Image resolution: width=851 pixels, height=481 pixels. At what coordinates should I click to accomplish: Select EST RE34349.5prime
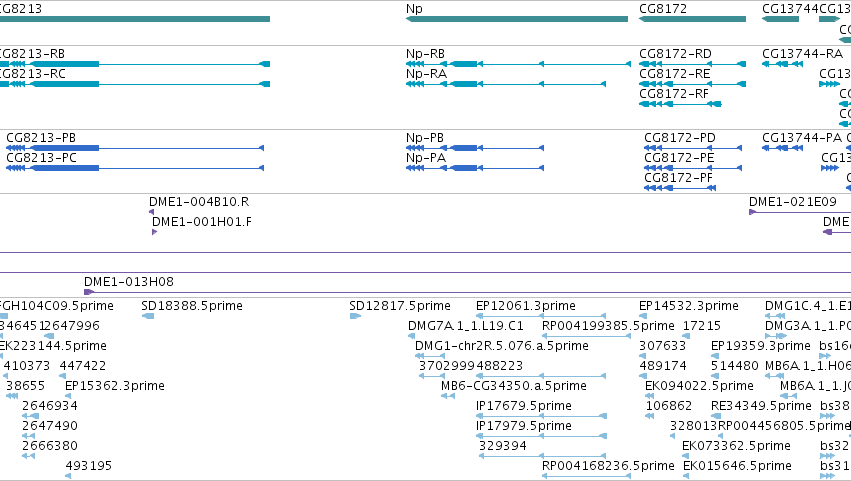coord(715,416)
